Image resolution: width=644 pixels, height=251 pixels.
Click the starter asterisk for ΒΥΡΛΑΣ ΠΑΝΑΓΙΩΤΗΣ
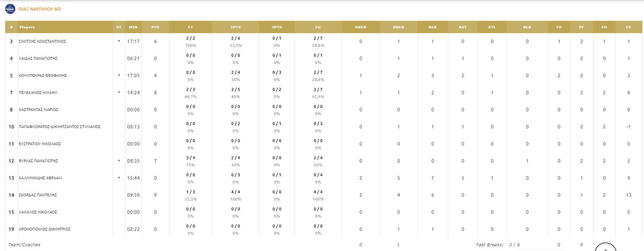coord(119,161)
